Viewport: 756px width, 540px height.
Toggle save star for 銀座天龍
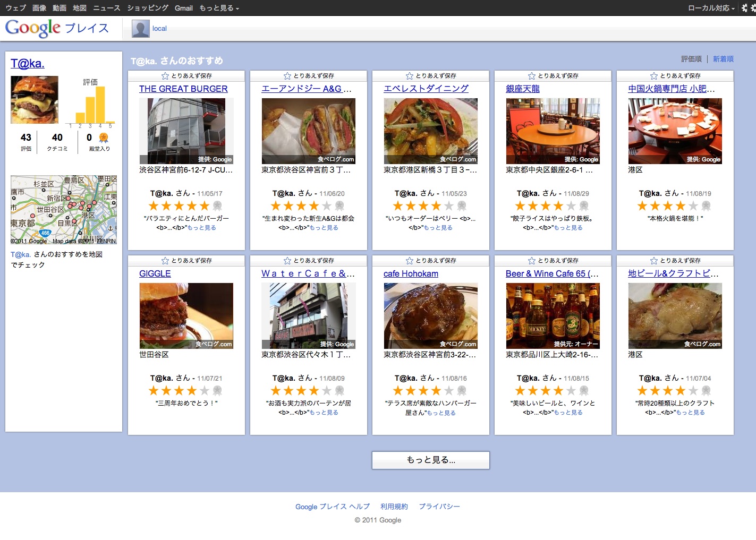pyautogui.click(x=532, y=76)
